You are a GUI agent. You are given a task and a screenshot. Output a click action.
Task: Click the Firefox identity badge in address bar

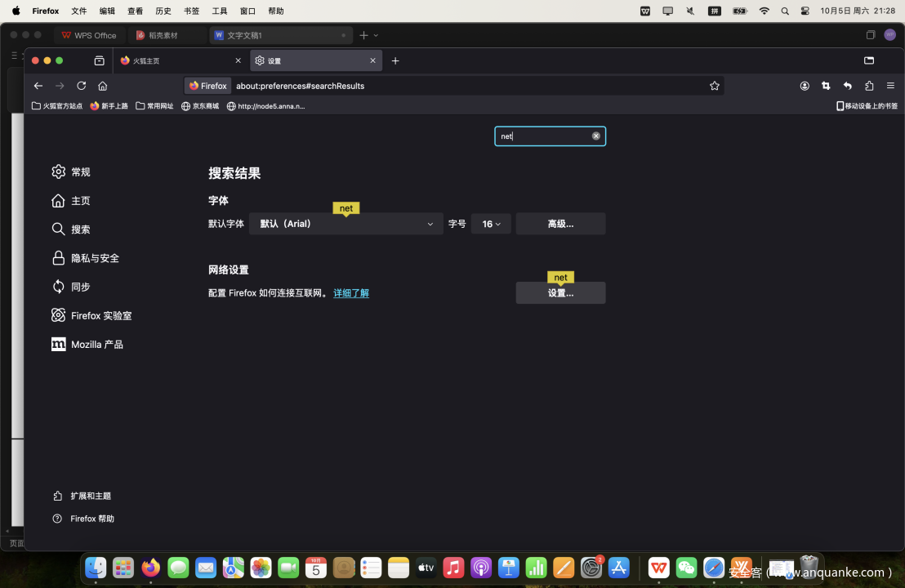pos(208,86)
